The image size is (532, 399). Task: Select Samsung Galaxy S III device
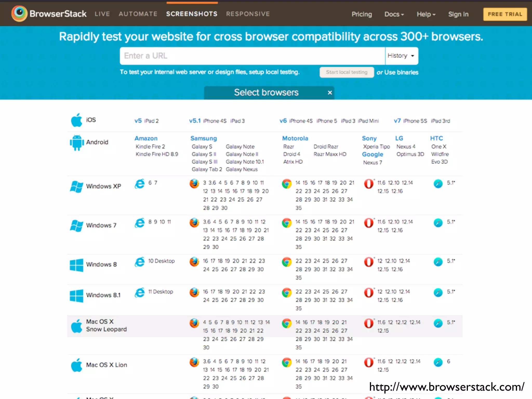204,162
